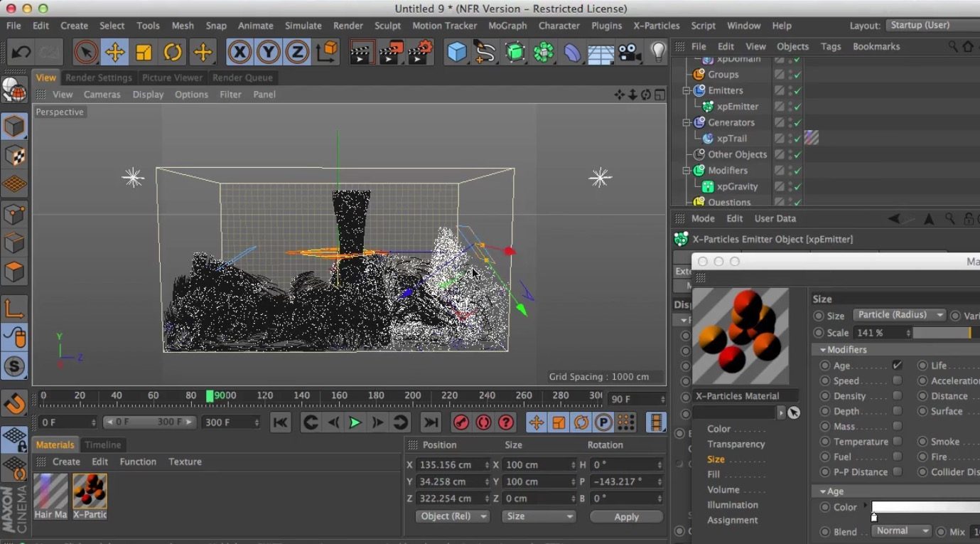
Task: Click the coordinate system cube icon
Action: click(327, 52)
